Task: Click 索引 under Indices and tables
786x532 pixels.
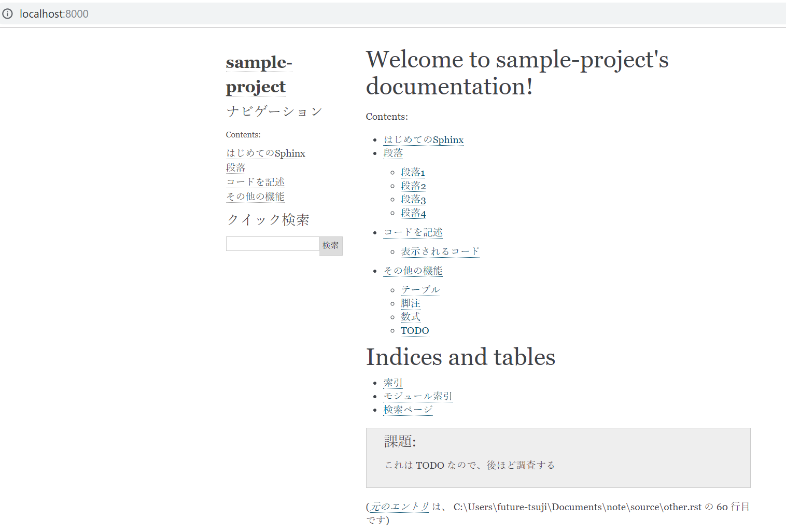Action: [392, 383]
